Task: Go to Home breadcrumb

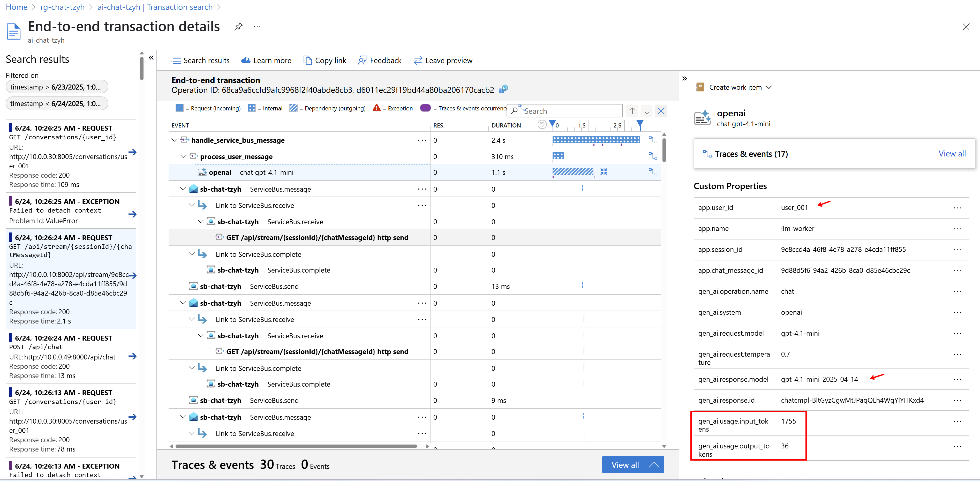Action: 17,7
